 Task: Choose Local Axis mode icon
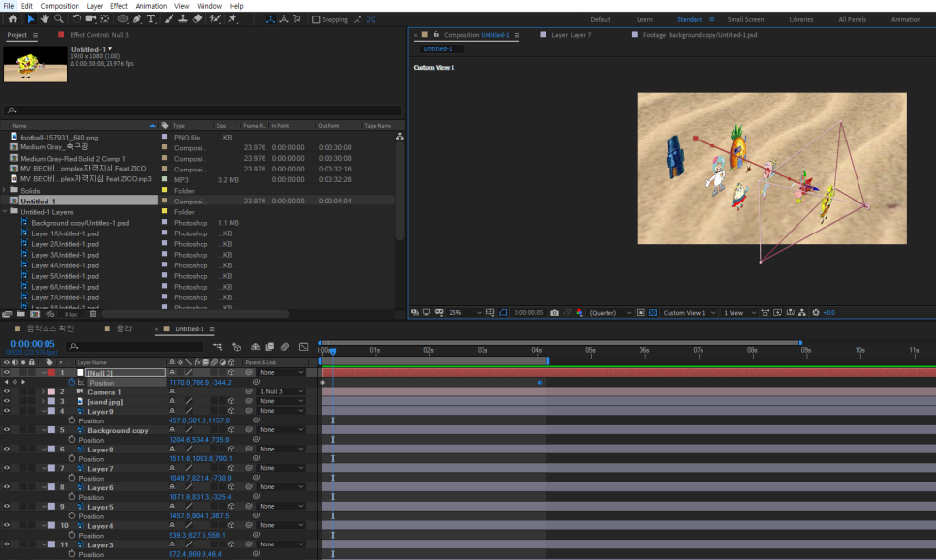(270, 19)
